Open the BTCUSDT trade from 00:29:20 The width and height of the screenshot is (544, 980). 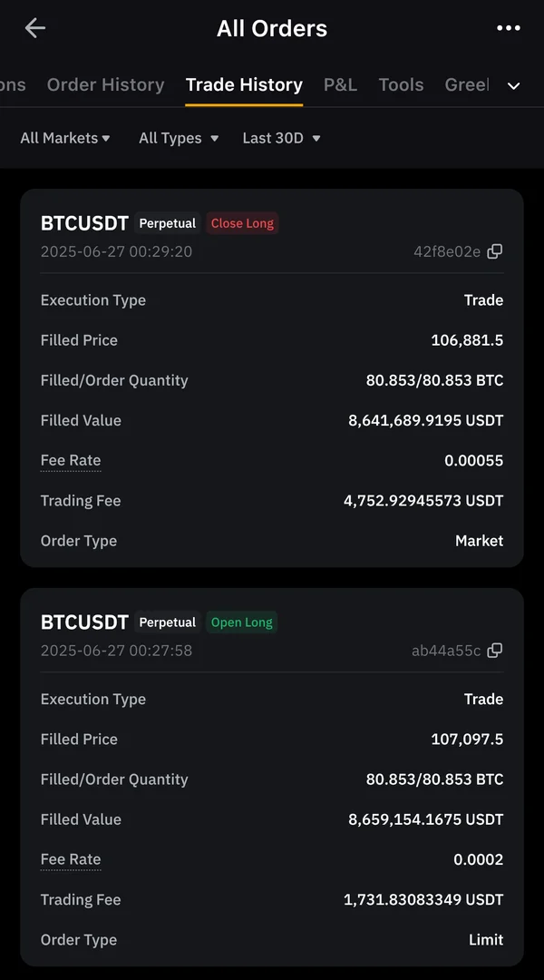84,223
